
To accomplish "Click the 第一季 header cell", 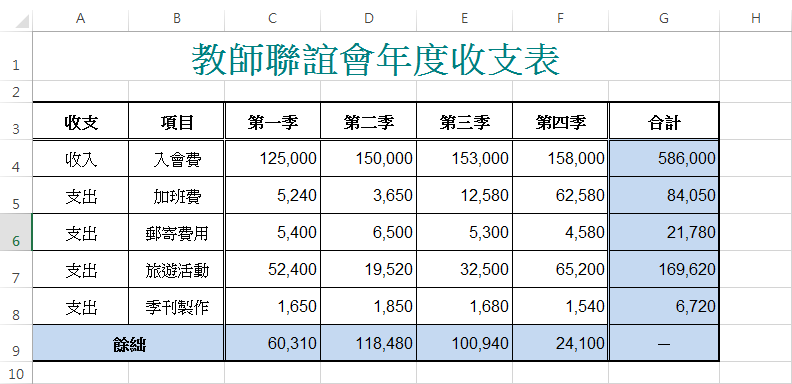I will [x=273, y=121].
